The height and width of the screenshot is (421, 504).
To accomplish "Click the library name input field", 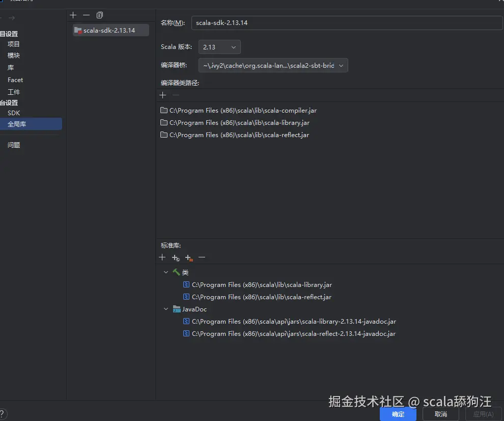I will tap(346, 22).
